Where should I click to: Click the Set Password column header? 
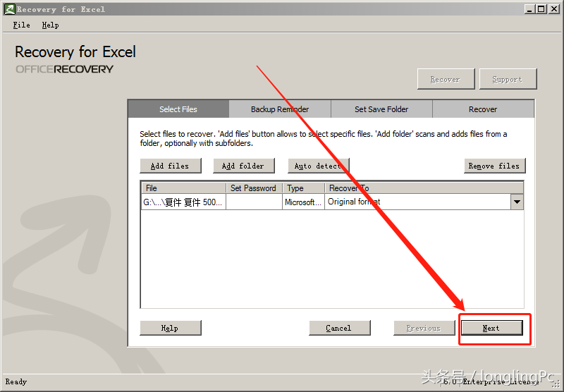(x=254, y=188)
